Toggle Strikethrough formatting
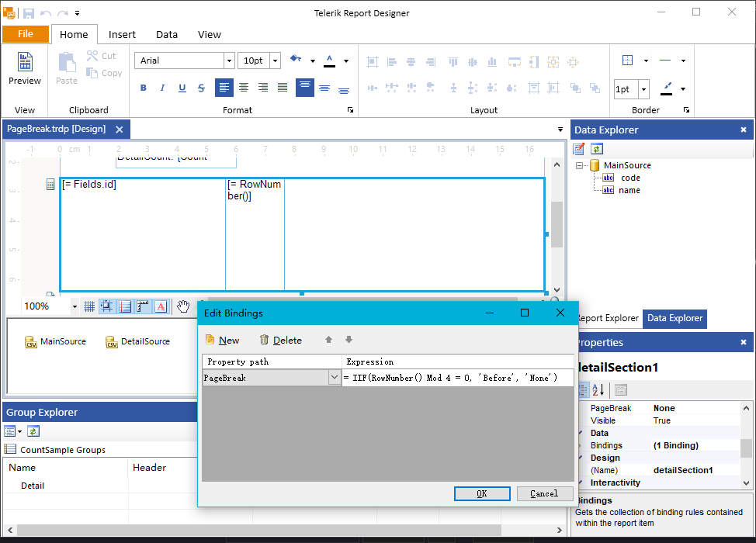 click(x=201, y=88)
